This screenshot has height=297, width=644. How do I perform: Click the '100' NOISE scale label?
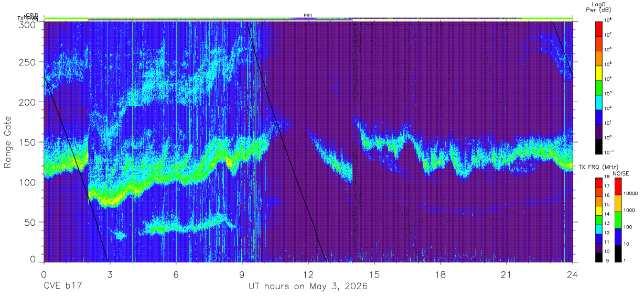coord(628,227)
